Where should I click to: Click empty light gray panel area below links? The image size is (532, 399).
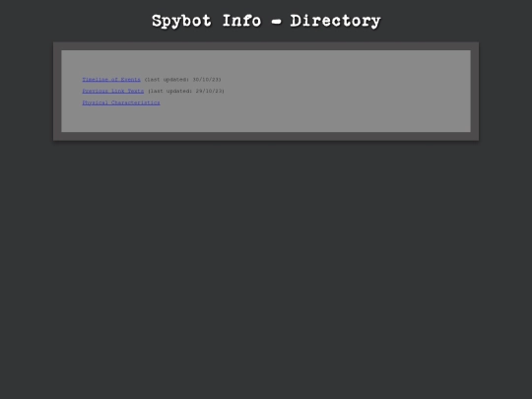(x=266, y=119)
